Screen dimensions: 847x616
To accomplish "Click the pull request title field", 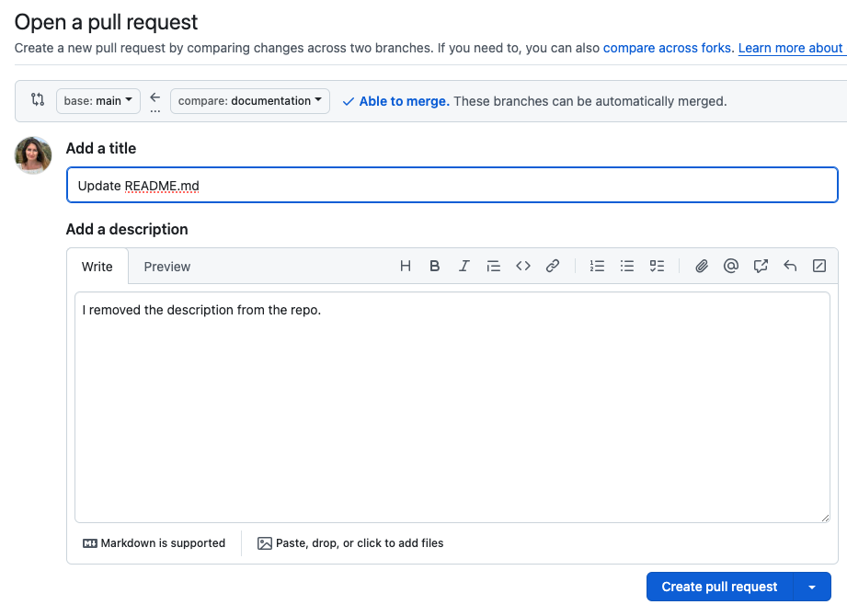I will pyautogui.click(x=452, y=186).
